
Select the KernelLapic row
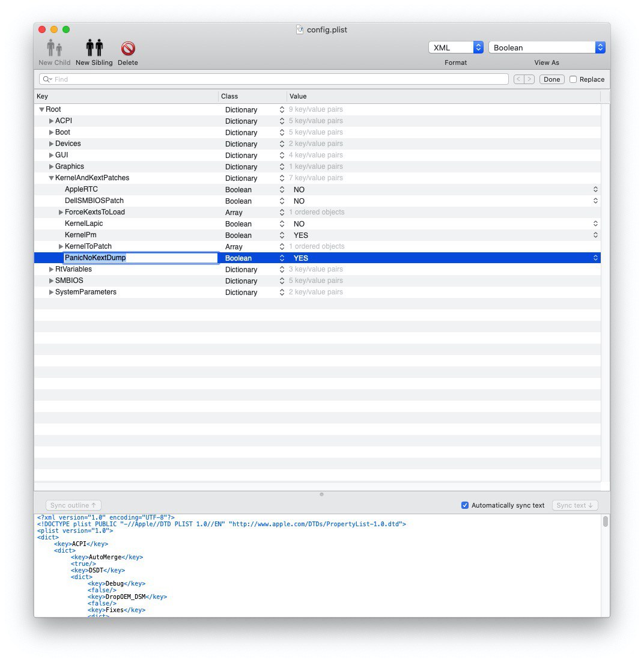[317, 223]
